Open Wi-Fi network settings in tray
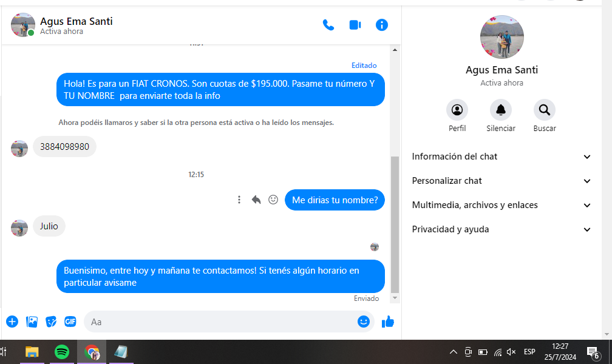The width and height of the screenshot is (612, 364). pyautogui.click(x=498, y=352)
